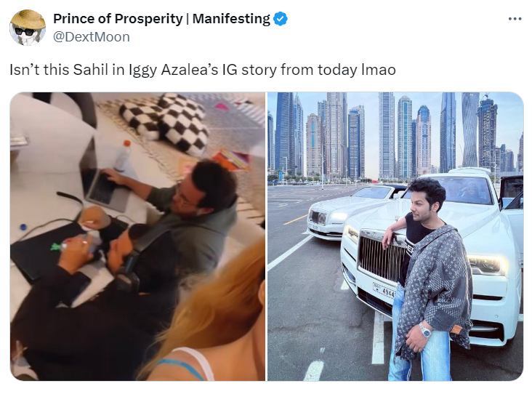
Task: Click the wristwatch on the man's arm
Action: [x=424, y=329]
